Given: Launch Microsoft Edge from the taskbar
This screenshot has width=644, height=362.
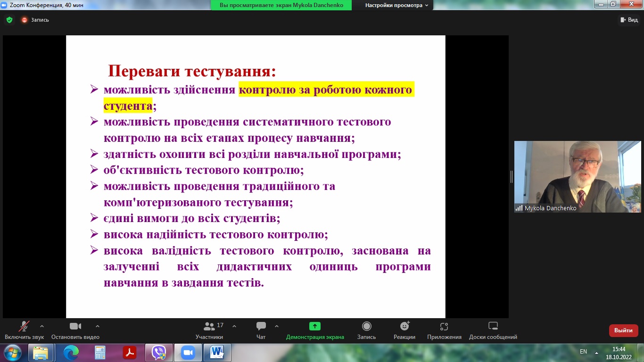Looking at the screenshot, I should (x=71, y=352).
